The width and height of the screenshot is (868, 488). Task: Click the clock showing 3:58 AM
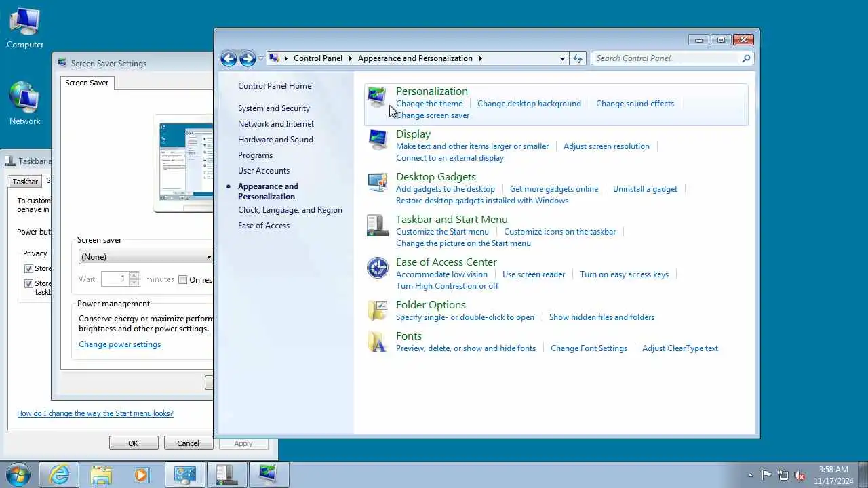[833, 470]
